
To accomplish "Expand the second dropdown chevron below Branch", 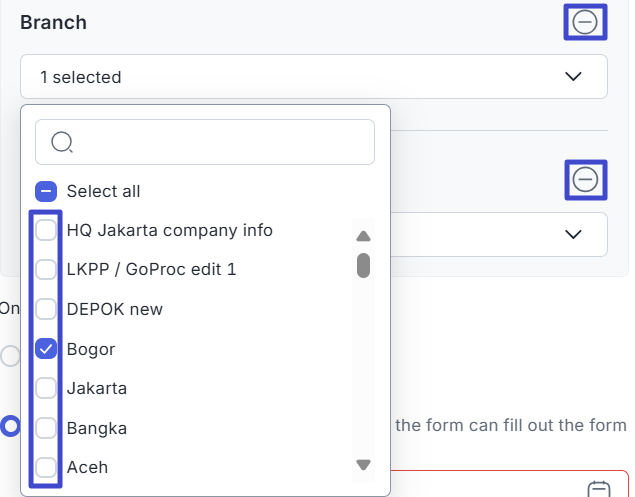I will click(x=573, y=234).
